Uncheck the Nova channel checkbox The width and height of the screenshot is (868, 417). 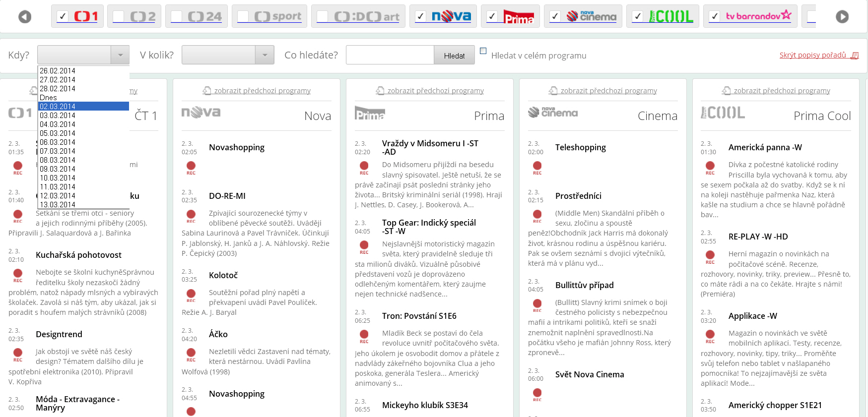(420, 16)
